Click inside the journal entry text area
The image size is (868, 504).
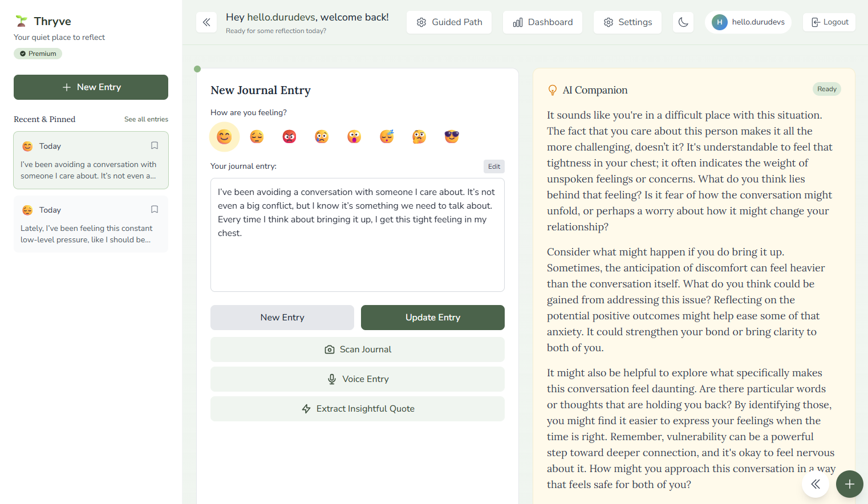(x=358, y=235)
